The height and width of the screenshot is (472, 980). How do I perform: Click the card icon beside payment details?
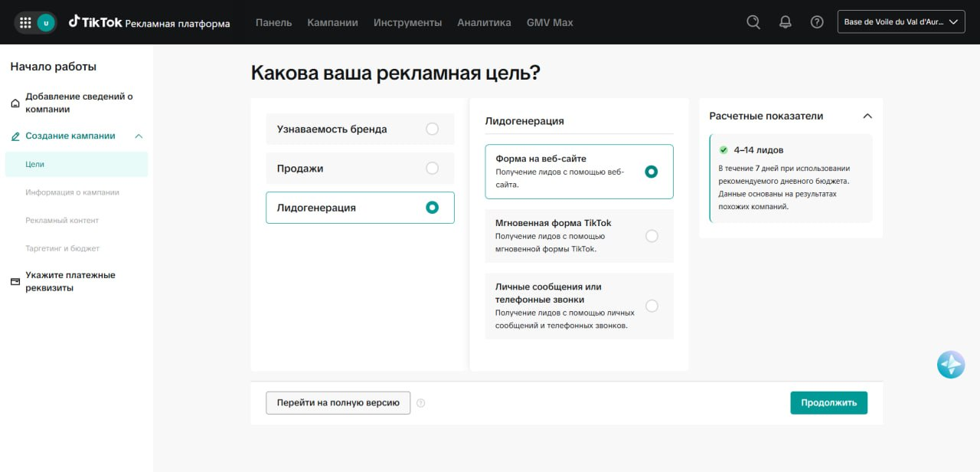(15, 281)
